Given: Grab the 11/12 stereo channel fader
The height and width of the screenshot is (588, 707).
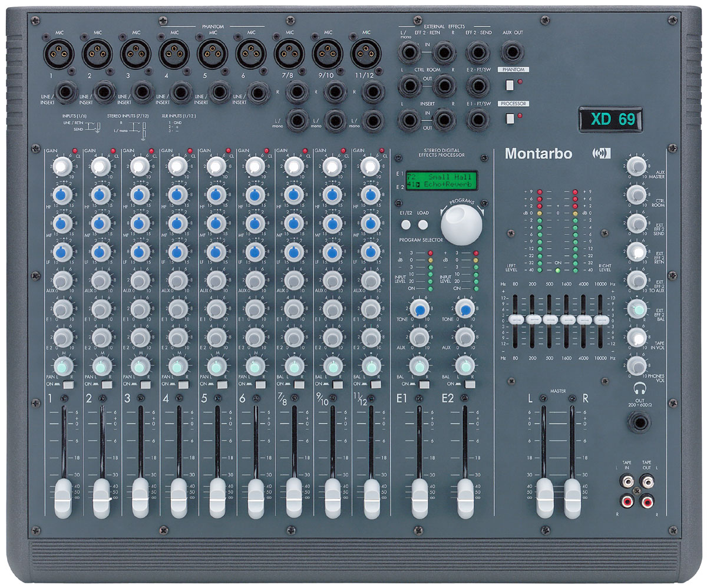Looking at the screenshot, I should click(371, 498).
